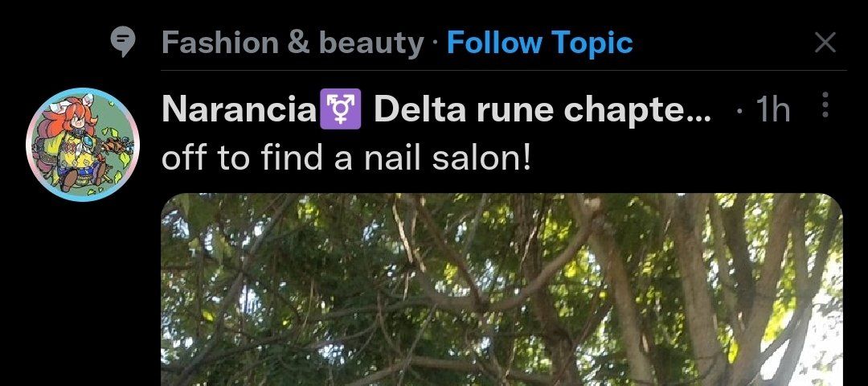Open the tweet via the 1h timestamp

[x=773, y=109]
